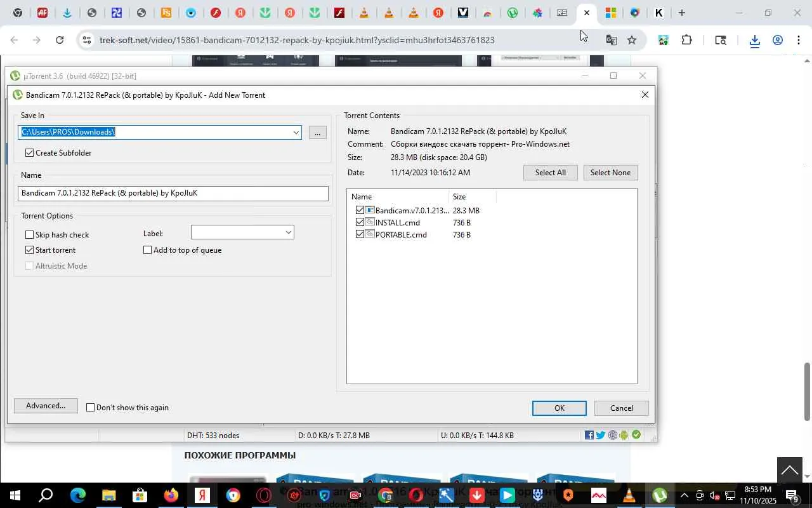Launch Microsoft Edge from the taskbar

coord(77,495)
